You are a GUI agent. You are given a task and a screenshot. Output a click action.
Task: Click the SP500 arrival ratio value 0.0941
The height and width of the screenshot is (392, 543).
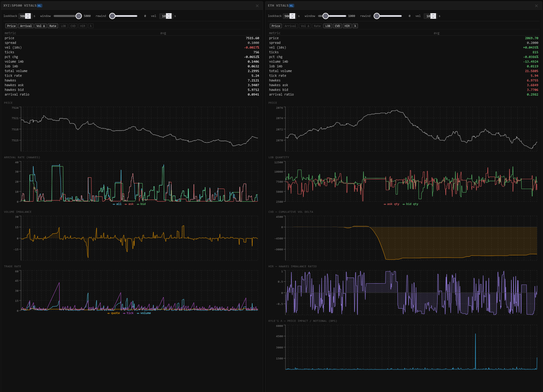253,95
